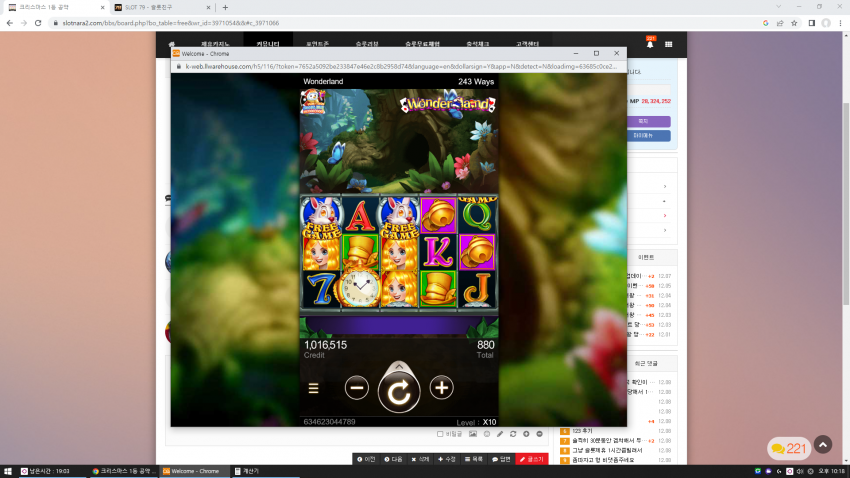Tick the 비밀글 secret comment checkbox
This screenshot has height=478, width=850.
440,434
